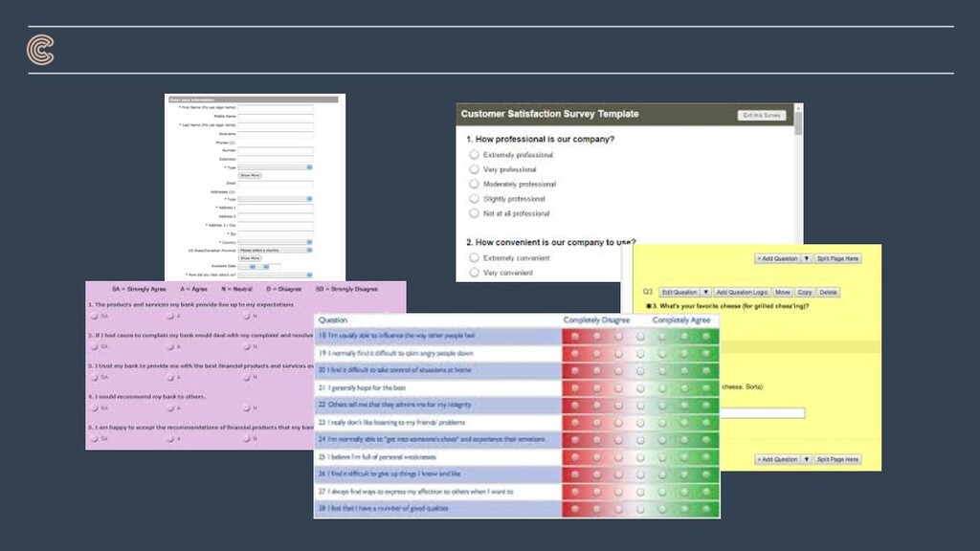
Task: Choose 'Not at all professional' radio option
Action: (474, 213)
